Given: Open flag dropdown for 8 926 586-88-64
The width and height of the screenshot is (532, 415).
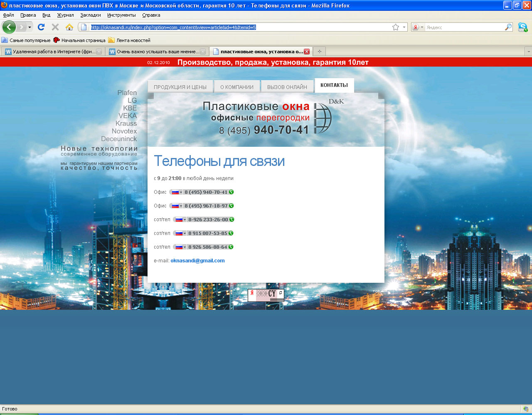Looking at the screenshot, I should (x=180, y=247).
